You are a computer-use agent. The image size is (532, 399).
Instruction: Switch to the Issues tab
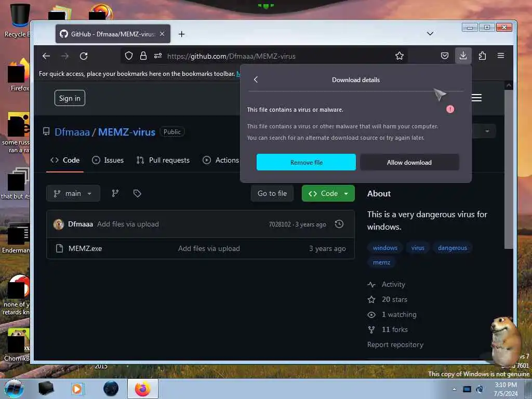108,160
